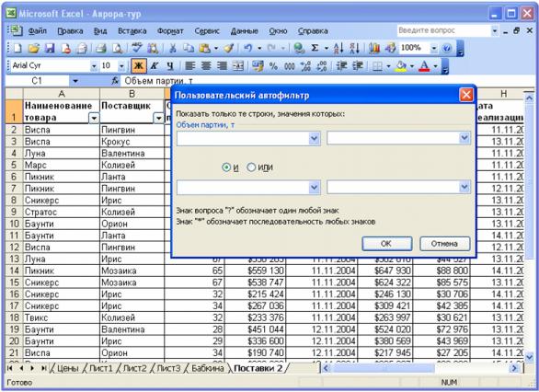Insert a hyperlink using the globe icon

click(x=299, y=49)
